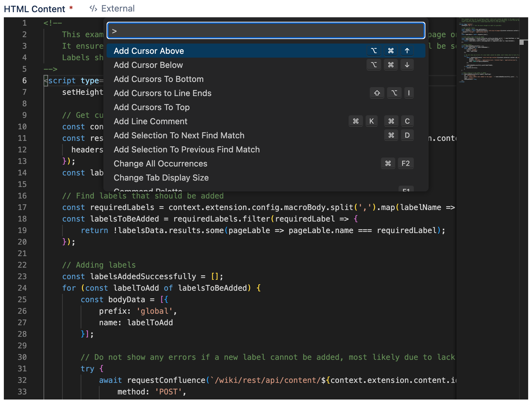Click the F2 keybinding badge
The height and width of the screenshot is (404, 532).
[405, 163]
